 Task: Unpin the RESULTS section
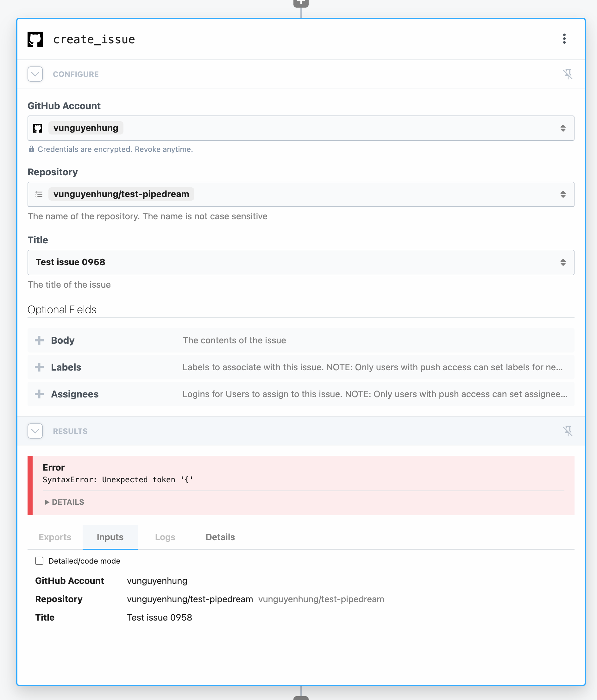pyautogui.click(x=569, y=431)
